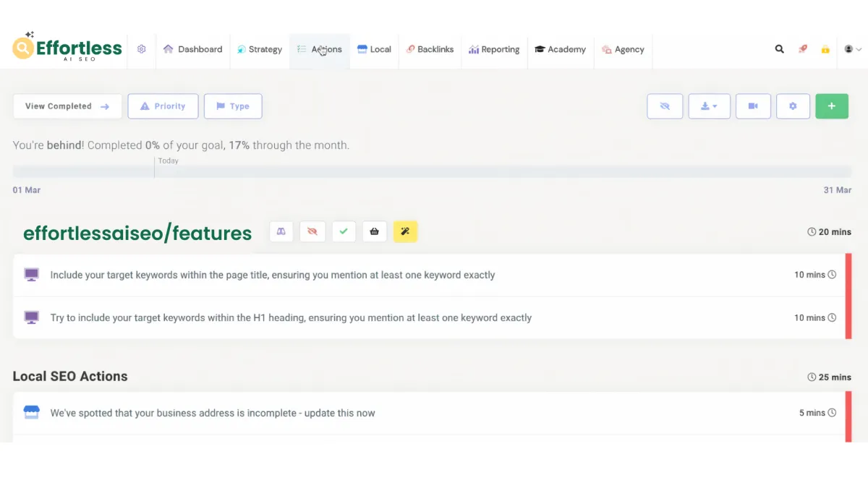This screenshot has height=488, width=868.
Task: Expand the user account dropdown
Action: point(853,49)
